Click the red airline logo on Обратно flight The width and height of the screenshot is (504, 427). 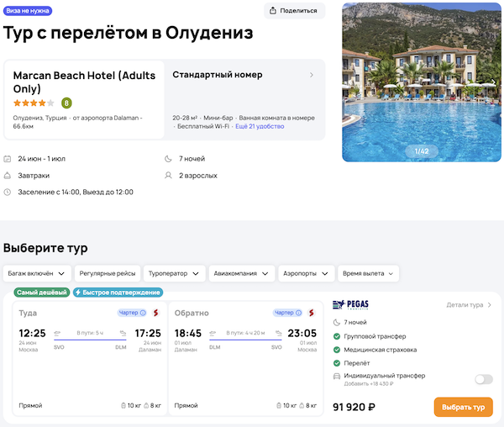(x=310, y=313)
